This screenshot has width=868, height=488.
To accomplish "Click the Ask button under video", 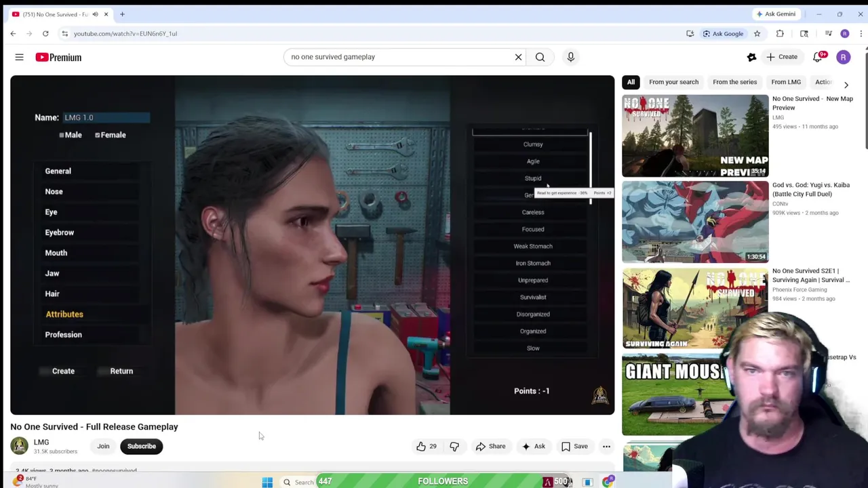I will pos(533,446).
